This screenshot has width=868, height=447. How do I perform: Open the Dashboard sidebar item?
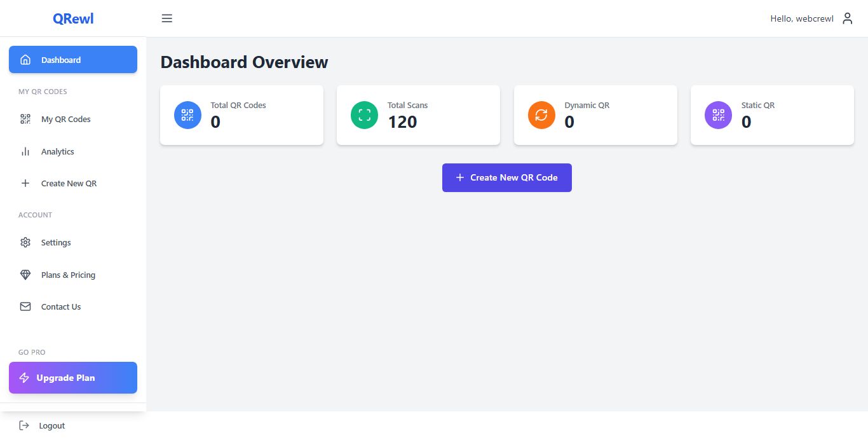[x=73, y=60]
